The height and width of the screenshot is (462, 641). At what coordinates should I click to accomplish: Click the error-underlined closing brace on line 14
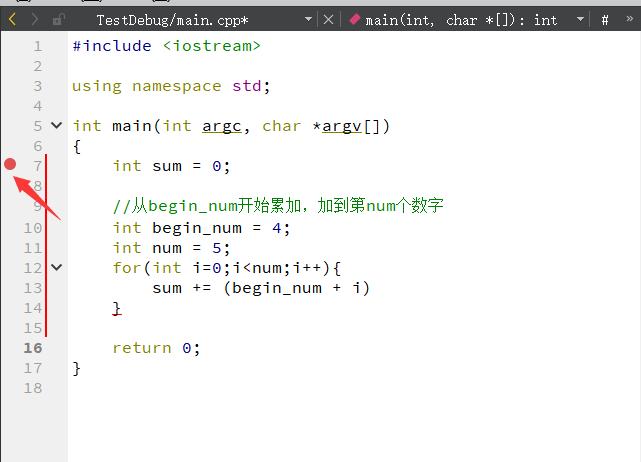click(117, 308)
